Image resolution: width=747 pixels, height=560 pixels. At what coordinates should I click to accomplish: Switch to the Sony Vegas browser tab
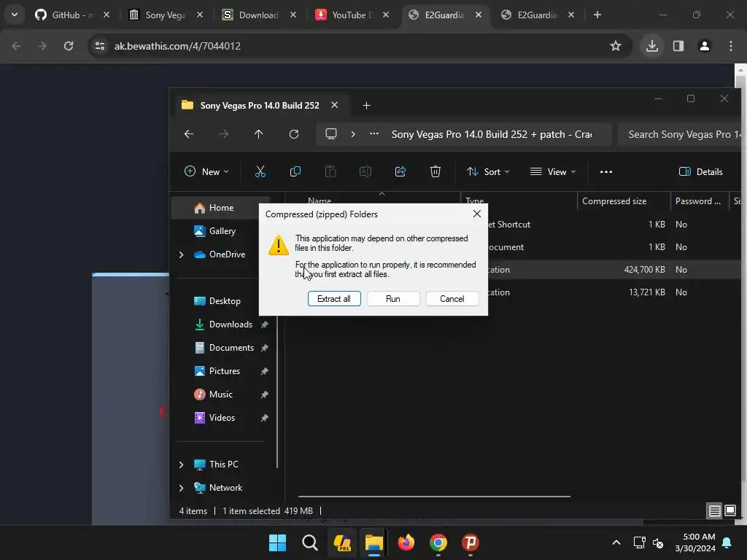(166, 15)
